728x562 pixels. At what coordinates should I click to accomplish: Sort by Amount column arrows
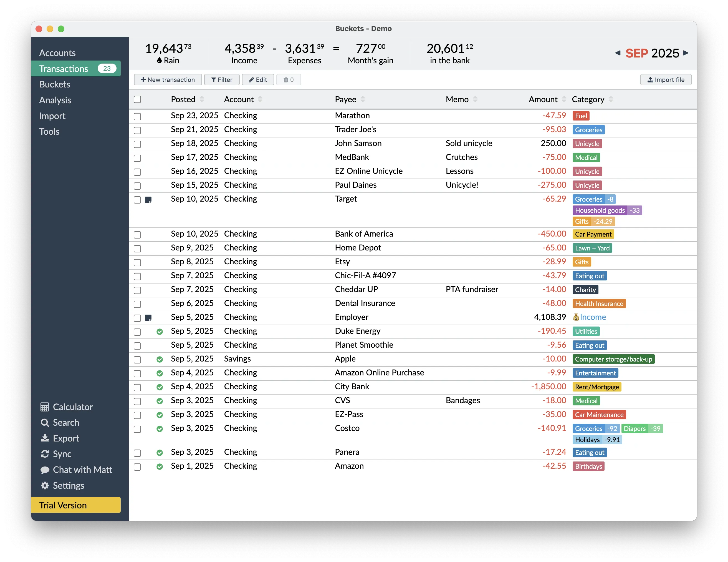564,99
